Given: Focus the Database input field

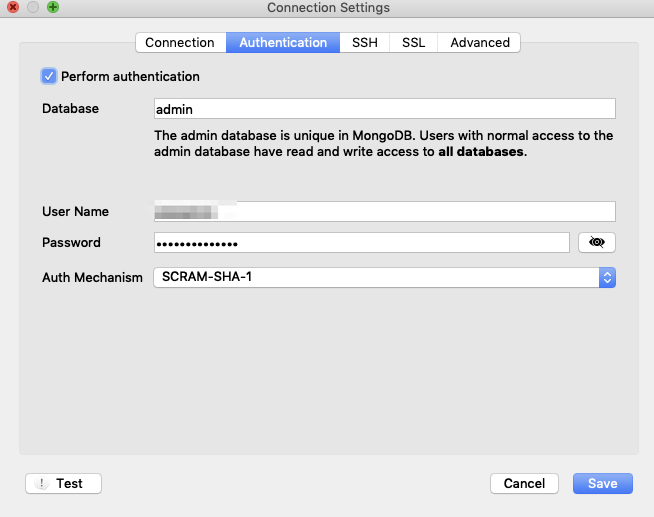Looking at the screenshot, I should coord(385,109).
